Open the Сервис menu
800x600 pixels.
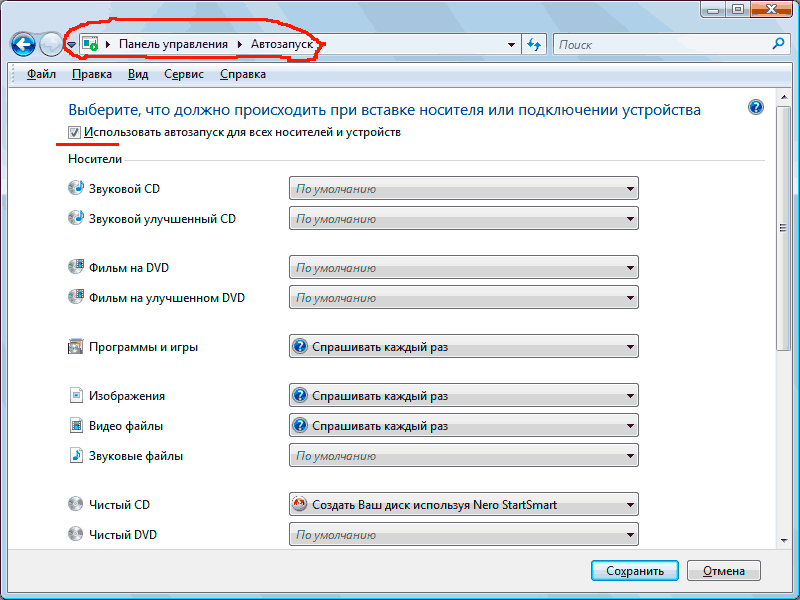click(184, 74)
